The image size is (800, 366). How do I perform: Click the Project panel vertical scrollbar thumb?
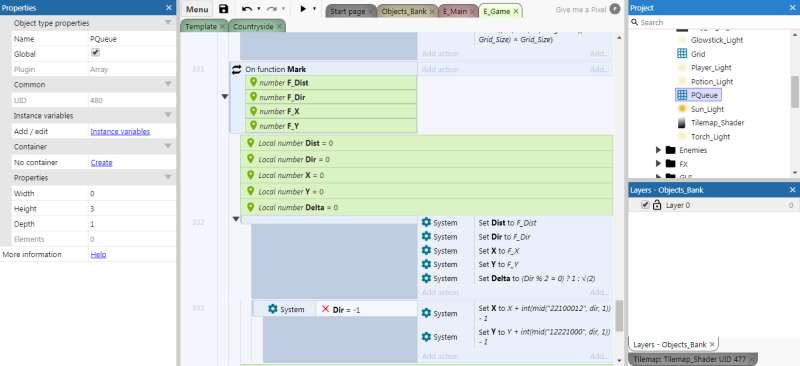795,92
